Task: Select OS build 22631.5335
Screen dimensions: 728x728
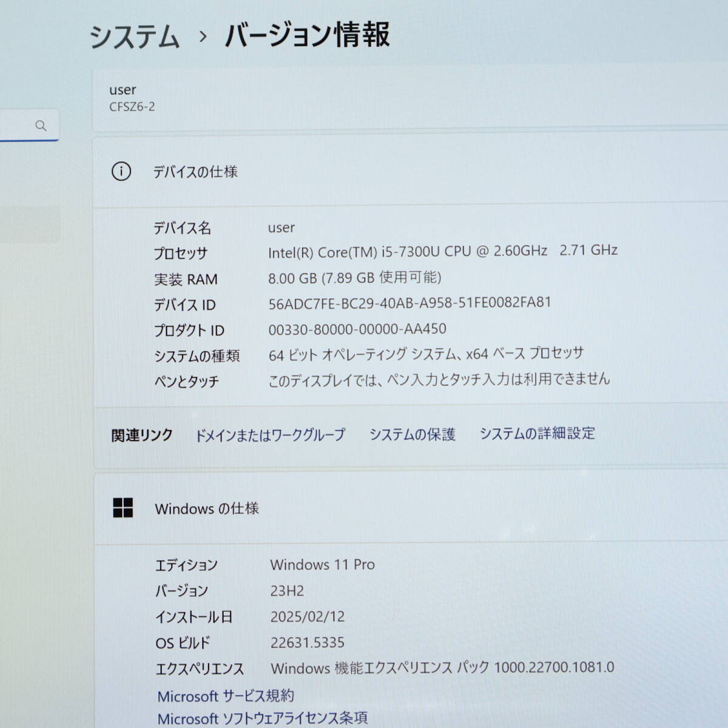Action: click(x=308, y=642)
